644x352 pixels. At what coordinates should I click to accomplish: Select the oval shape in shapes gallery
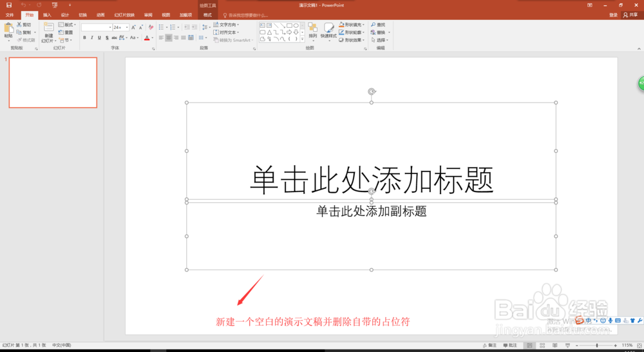296,26
